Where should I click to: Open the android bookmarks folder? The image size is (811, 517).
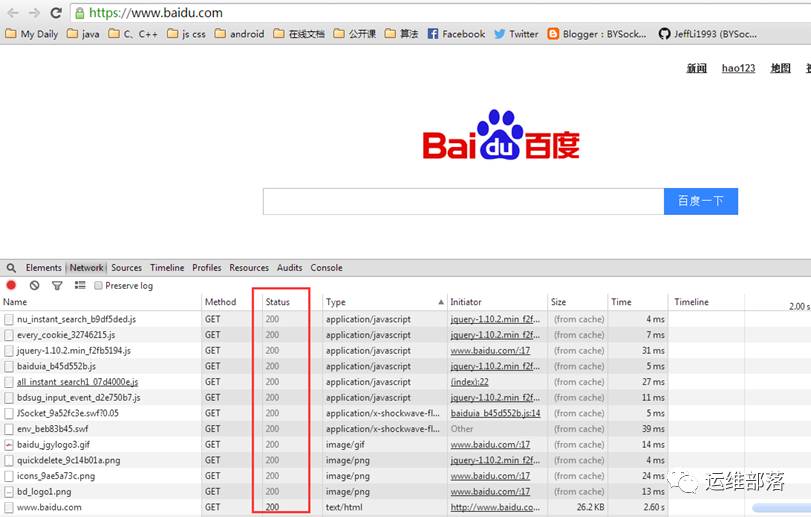[x=239, y=34]
